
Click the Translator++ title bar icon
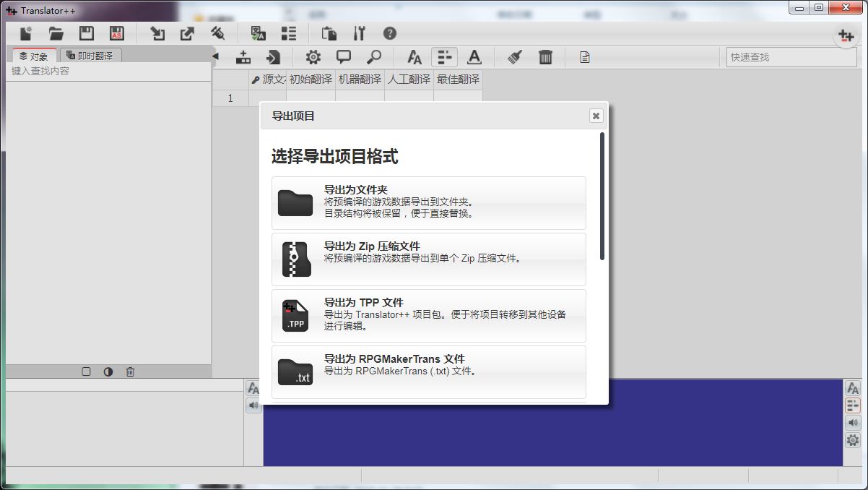coord(11,11)
